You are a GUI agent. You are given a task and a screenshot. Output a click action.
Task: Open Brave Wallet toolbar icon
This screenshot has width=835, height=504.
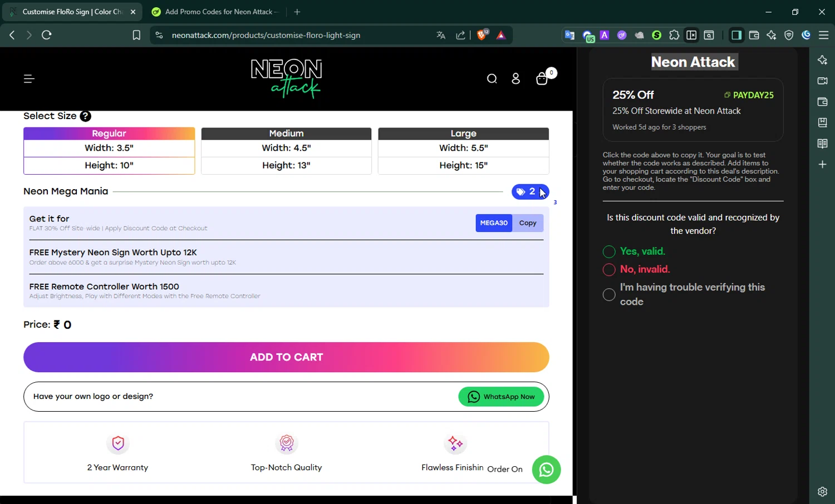754,35
